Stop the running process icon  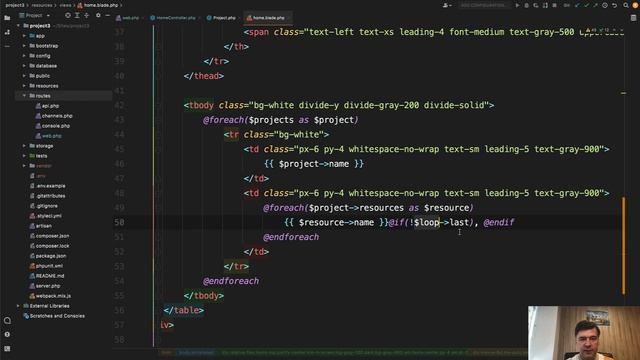click(x=554, y=5)
